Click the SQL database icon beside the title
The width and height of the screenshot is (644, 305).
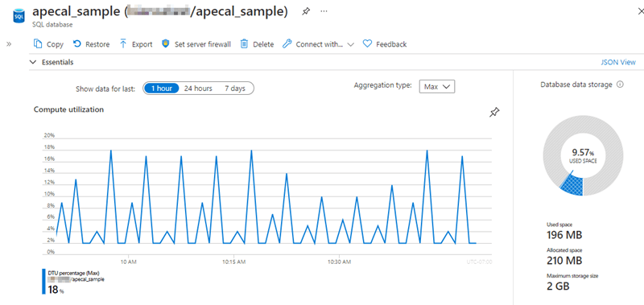(19, 17)
